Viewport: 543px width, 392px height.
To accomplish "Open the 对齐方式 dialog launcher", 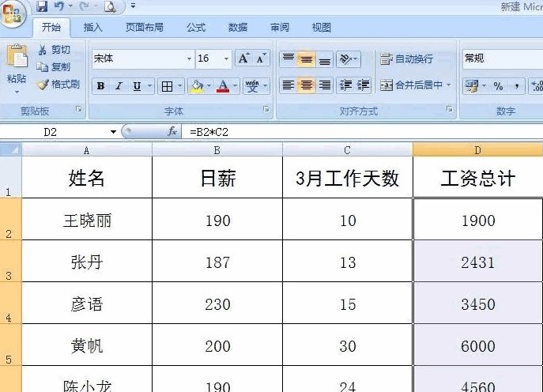I will pos(449,109).
